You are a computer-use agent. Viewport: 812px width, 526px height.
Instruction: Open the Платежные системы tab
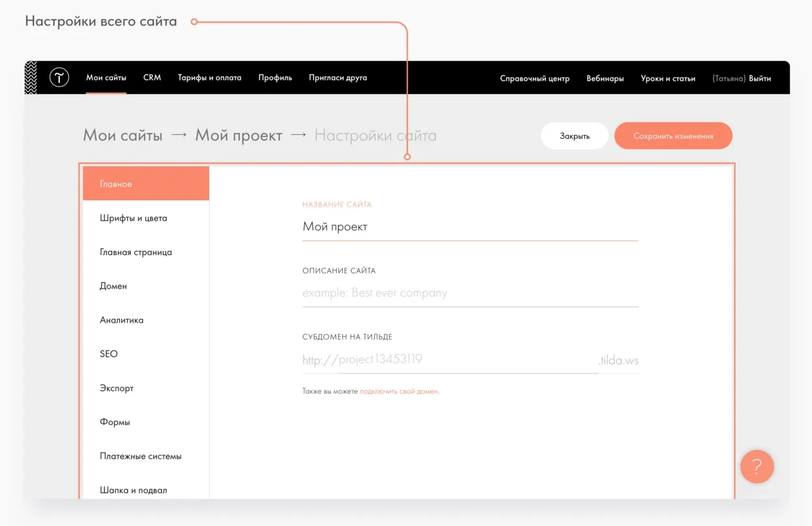coord(141,456)
